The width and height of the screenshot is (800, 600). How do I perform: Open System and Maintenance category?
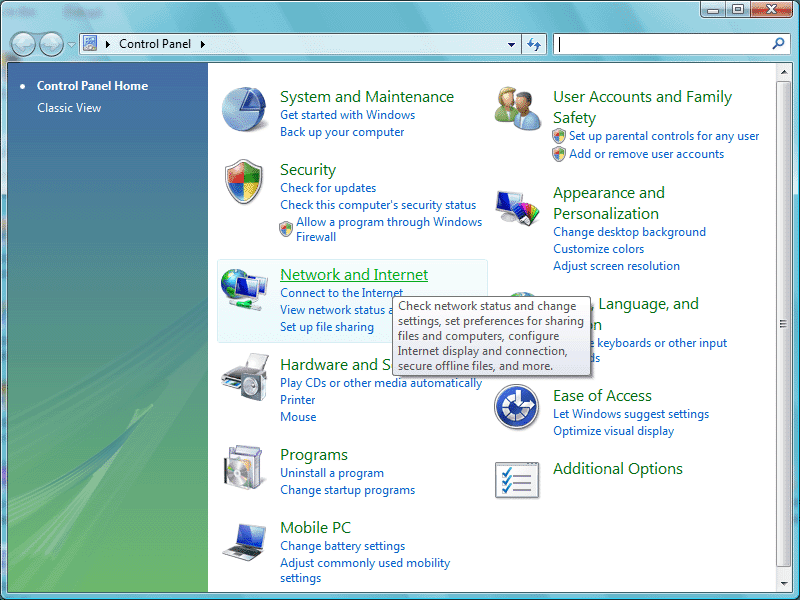(367, 96)
